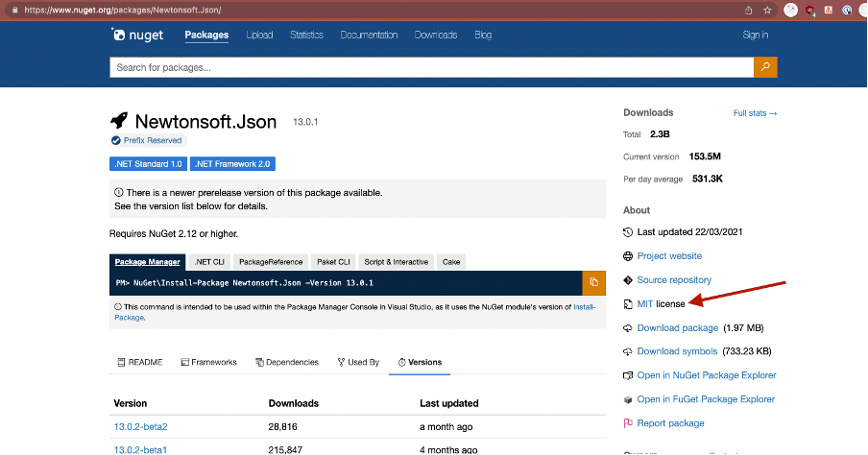Open version 13.0.2-beta2 link
The height and width of the screenshot is (455, 868).
141,425
